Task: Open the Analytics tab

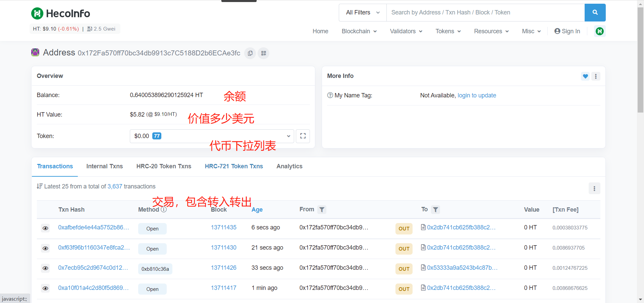Action: click(289, 166)
